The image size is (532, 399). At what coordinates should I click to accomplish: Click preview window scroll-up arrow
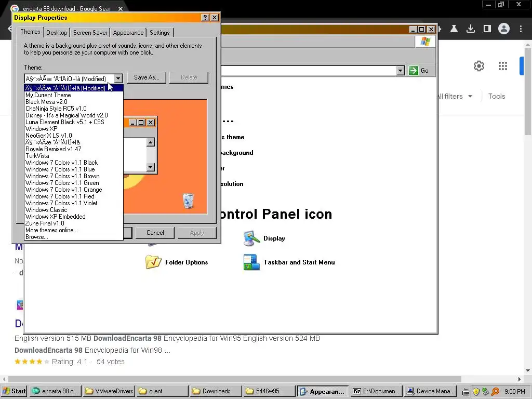151,142
